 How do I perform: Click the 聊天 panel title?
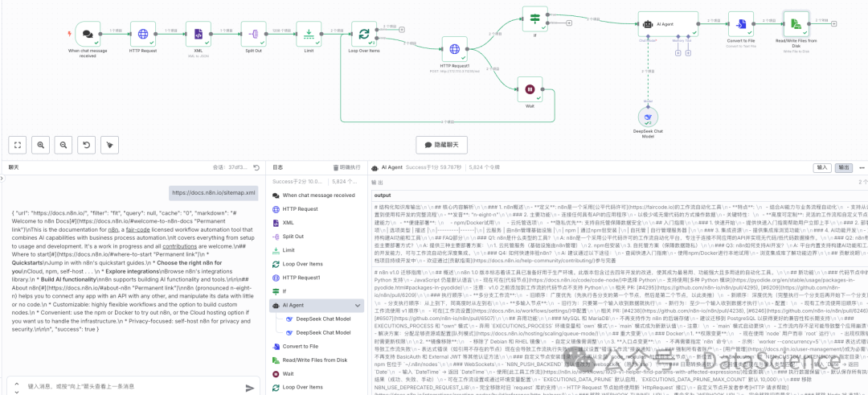click(x=13, y=167)
